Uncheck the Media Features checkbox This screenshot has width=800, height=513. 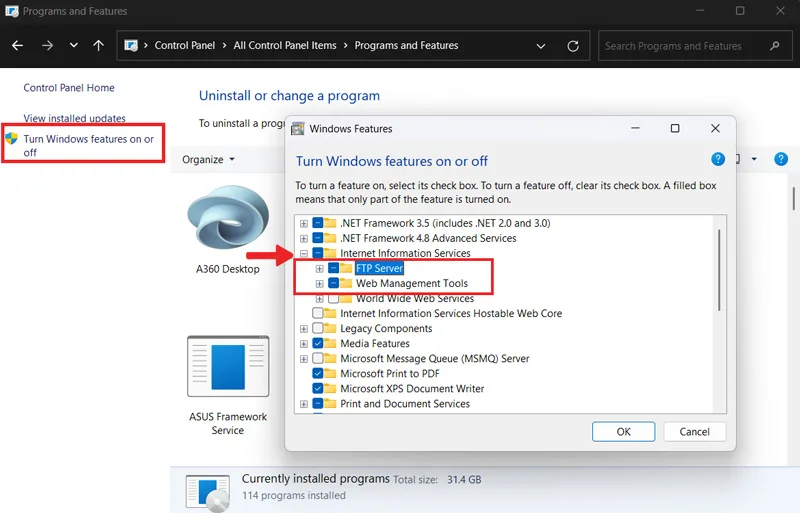(318, 343)
